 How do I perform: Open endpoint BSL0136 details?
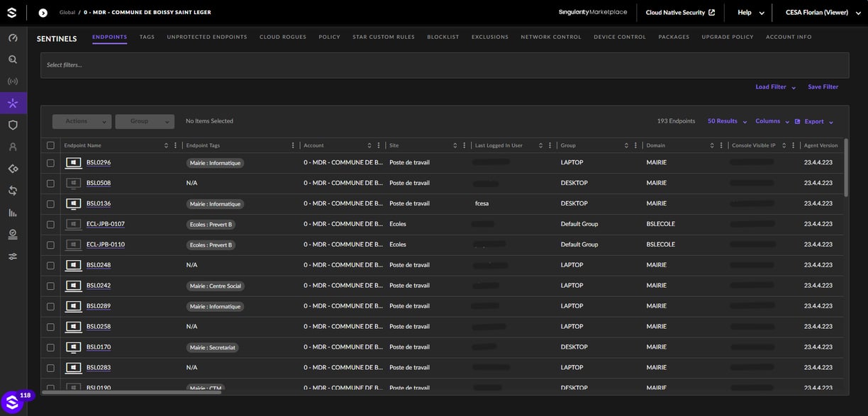click(99, 203)
